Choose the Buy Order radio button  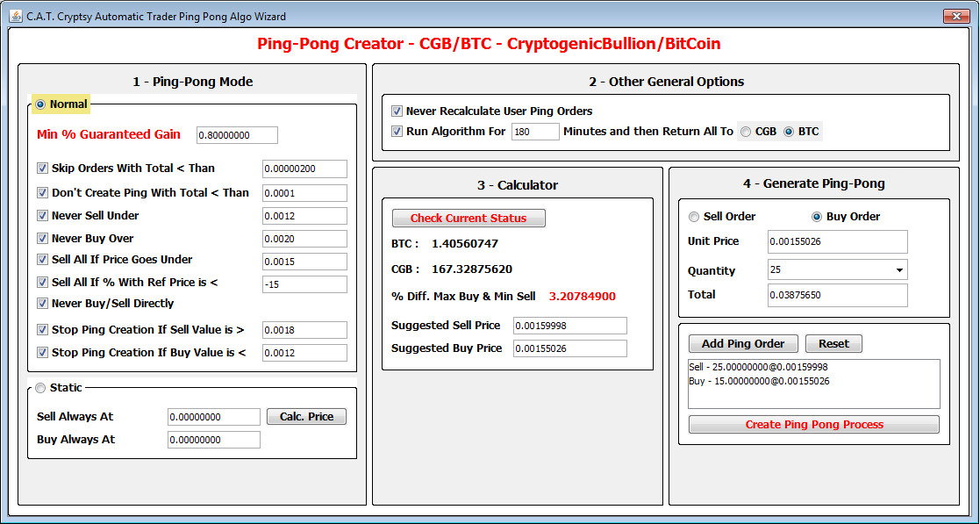coord(816,217)
